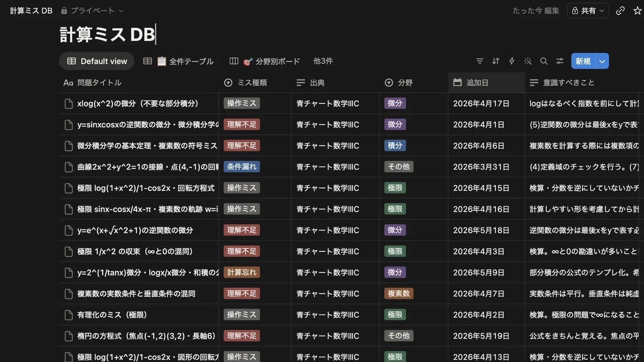Image resolution: width=644 pixels, height=362 pixels.
Task: Open view settings sliders icon
Action: [x=559, y=61]
